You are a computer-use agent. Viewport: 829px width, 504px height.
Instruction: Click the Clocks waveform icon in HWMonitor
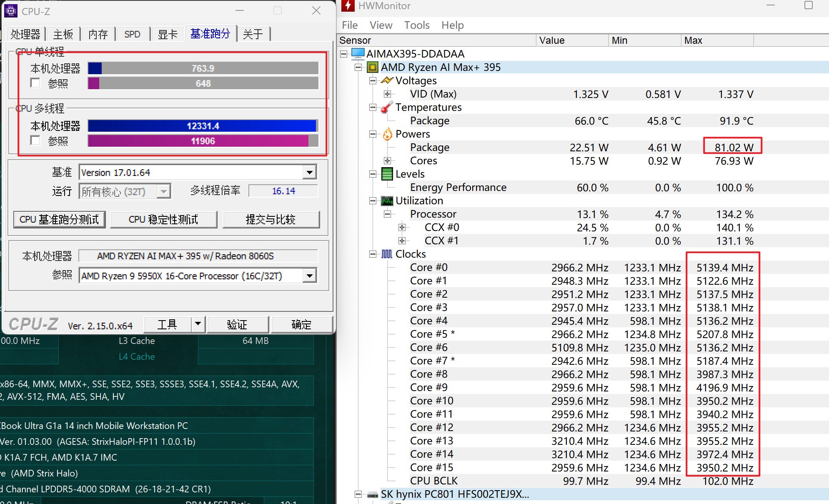pos(387,254)
